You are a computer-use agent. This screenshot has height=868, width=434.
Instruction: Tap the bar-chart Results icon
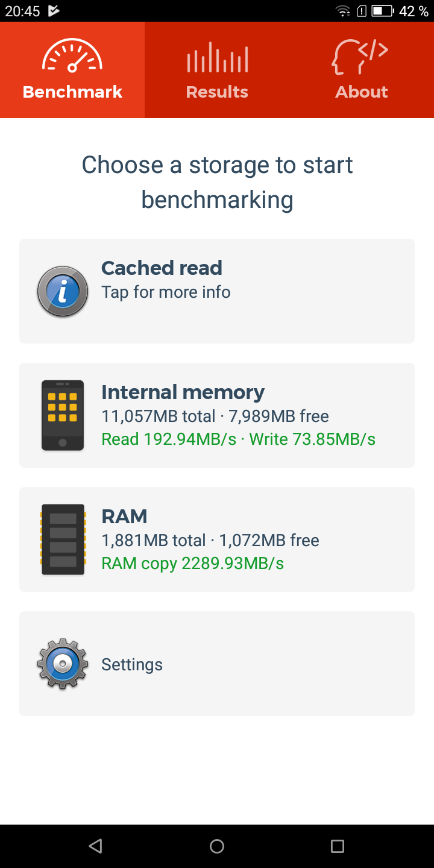click(217, 57)
